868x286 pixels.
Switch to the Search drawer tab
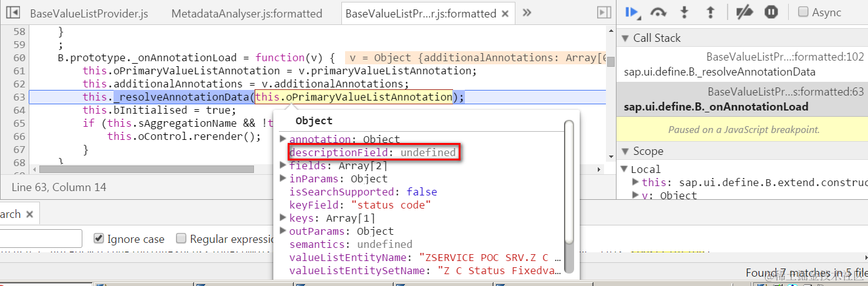click(x=10, y=214)
